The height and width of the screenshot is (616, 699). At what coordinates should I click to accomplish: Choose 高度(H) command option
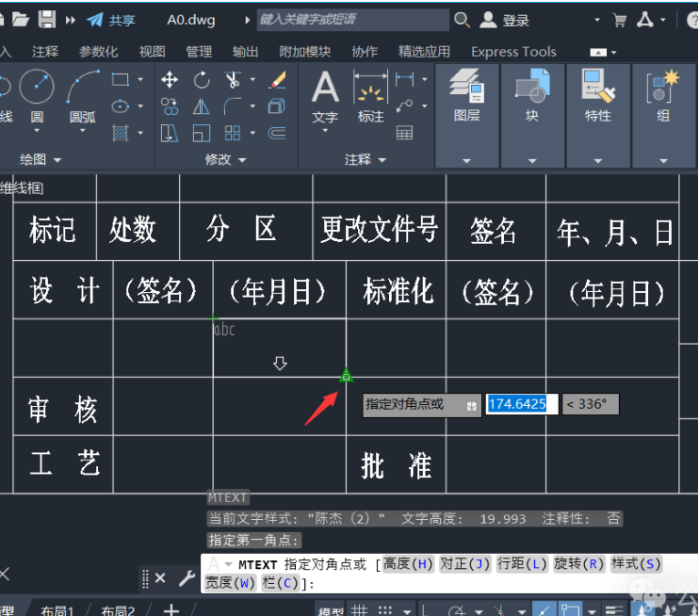(x=408, y=564)
